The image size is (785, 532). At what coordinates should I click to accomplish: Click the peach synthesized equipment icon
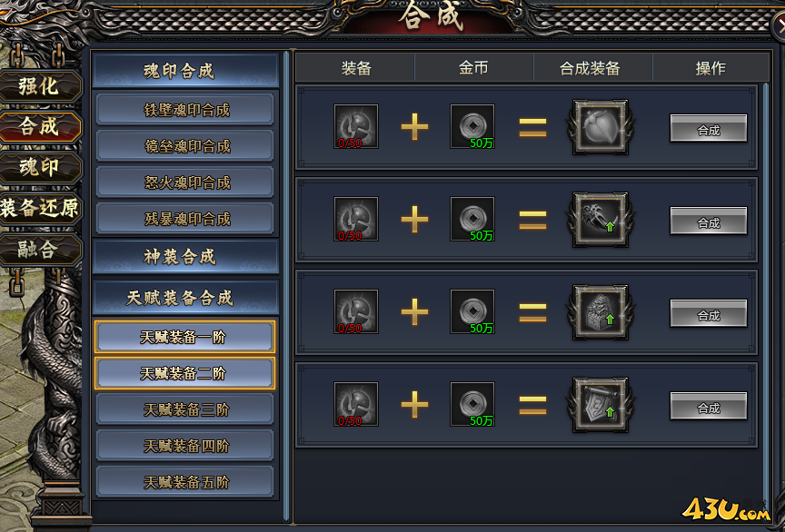[x=601, y=126]
